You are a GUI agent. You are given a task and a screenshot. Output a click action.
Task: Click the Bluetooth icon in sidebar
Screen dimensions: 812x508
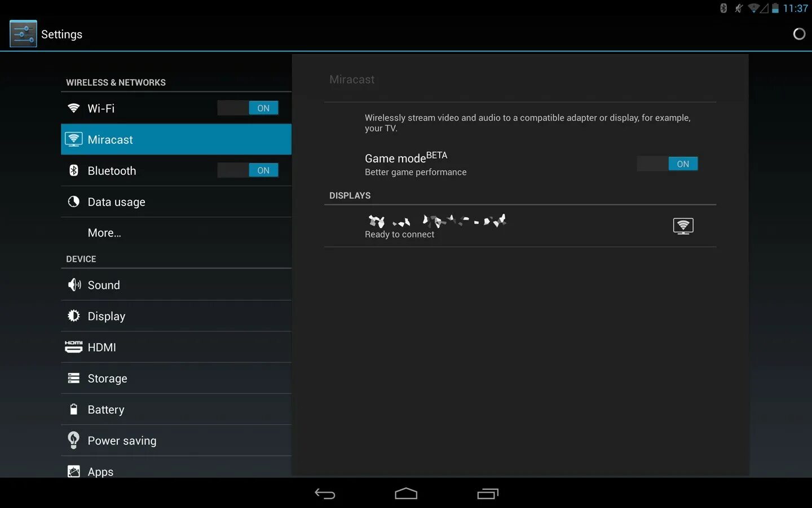pyautogui.click(x=73, y=170)
